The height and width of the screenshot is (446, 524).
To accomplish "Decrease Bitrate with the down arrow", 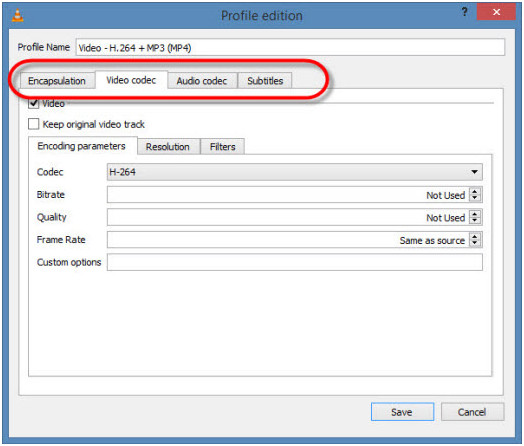I will [475, 198].
